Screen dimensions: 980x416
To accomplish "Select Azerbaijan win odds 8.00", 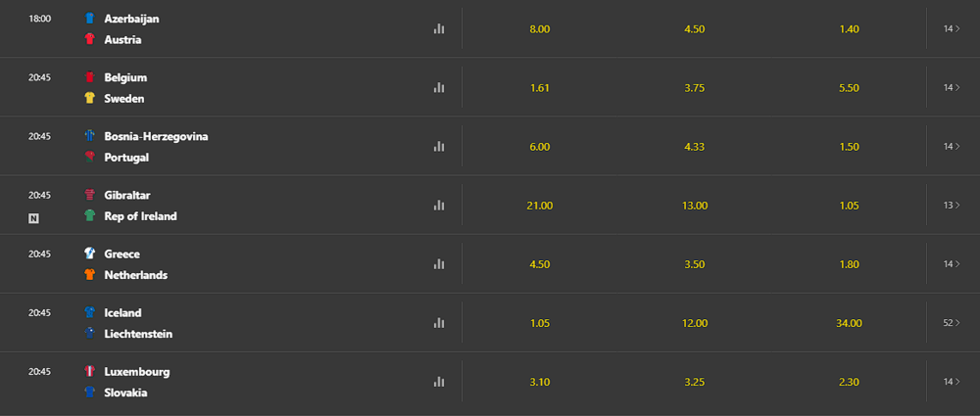I will pos(539,29).
